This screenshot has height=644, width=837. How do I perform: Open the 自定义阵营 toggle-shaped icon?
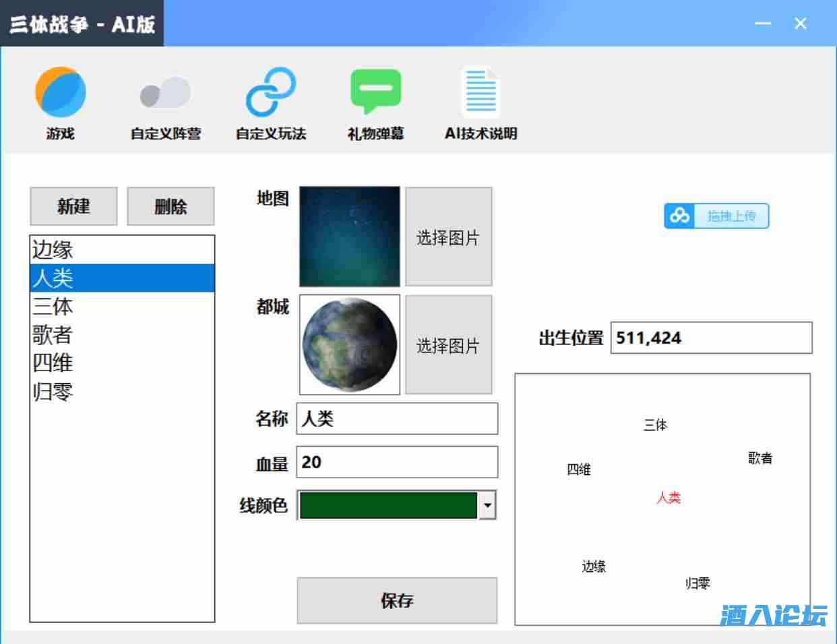pos(165,92)
